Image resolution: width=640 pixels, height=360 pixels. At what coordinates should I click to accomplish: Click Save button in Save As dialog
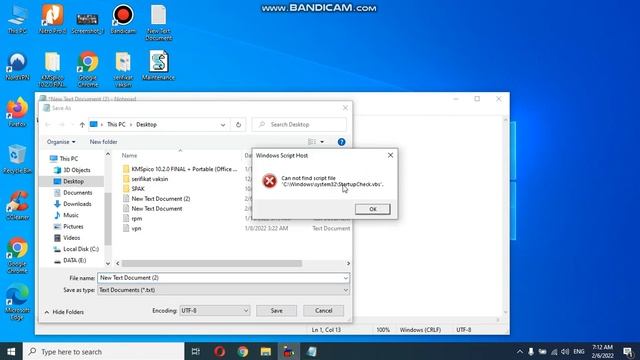[276, 311]
